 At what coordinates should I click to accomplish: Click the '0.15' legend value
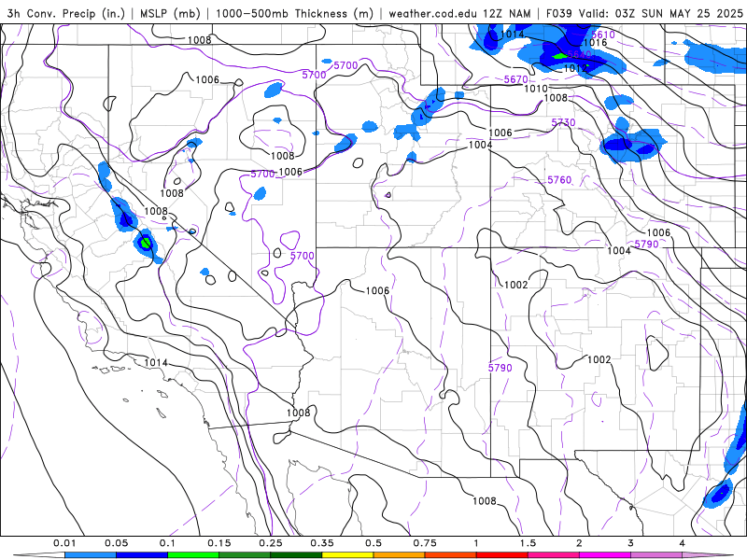coord(219,543)
